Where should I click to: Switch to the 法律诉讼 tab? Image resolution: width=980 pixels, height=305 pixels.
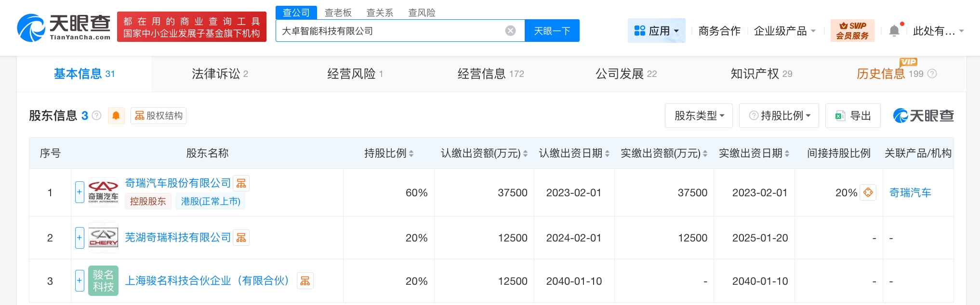tap(220, 74)
